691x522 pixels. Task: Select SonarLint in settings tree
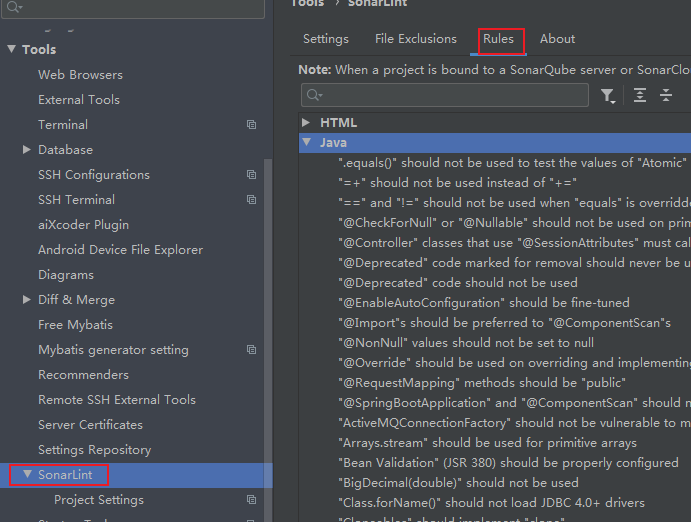pyautogui.click(x=65, y=475)
